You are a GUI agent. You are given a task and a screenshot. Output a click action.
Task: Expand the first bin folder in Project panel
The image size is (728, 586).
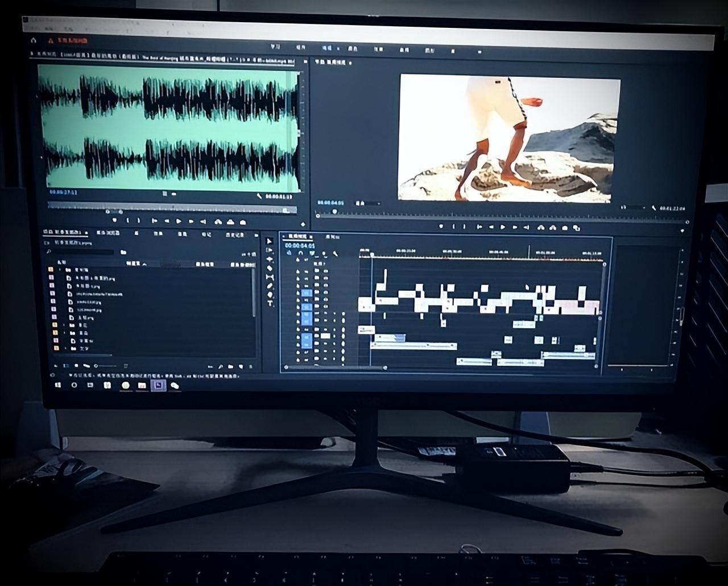coord(60,270)
